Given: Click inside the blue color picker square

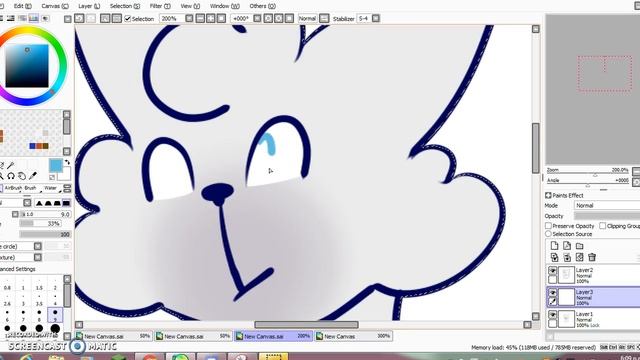Looking at the screenshot, I should pyautogui.click(x=27, y=66).
